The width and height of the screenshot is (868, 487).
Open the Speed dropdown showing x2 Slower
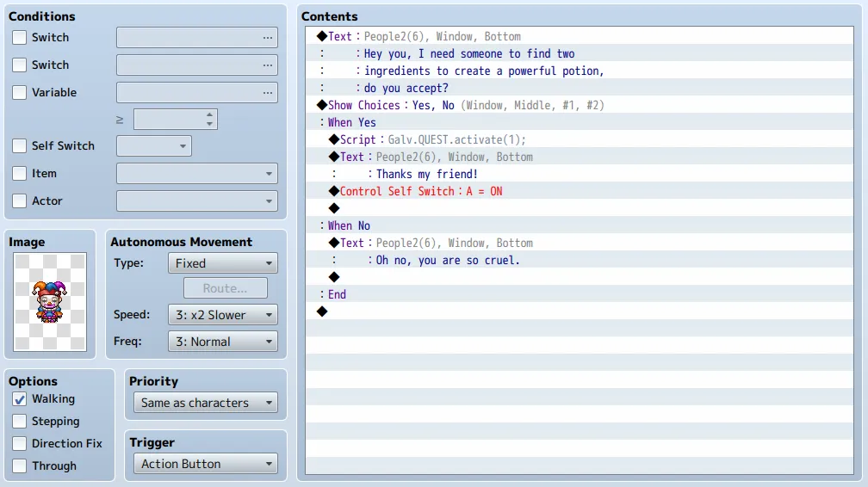(223, 315)
